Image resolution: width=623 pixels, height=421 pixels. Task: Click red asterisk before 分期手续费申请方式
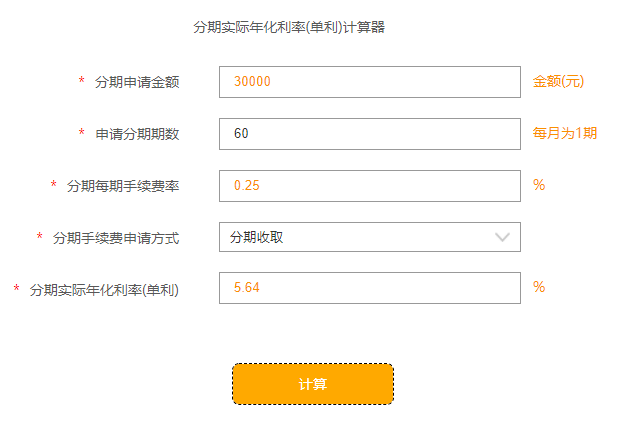(40, 238)
